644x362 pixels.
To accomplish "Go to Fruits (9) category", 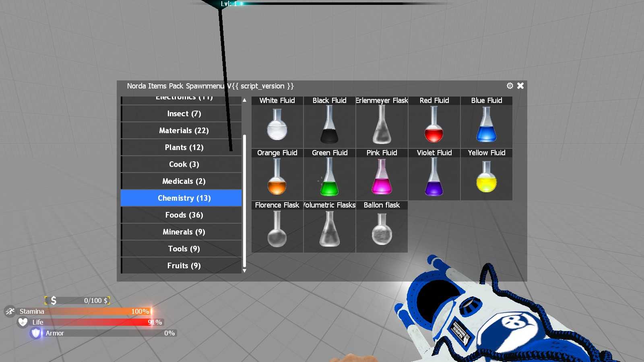I will (x=181, y=266).
